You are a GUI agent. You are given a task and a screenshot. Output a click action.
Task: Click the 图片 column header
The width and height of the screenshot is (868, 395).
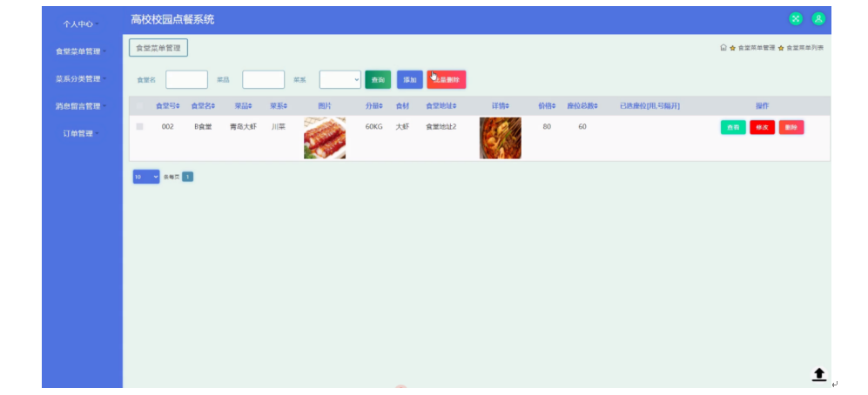[325, 105]
